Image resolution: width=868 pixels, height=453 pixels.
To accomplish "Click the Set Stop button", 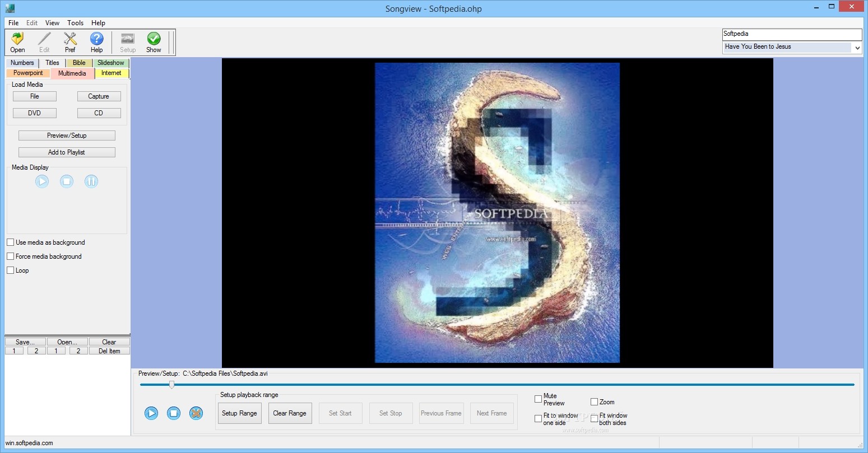I will [391, 413].
